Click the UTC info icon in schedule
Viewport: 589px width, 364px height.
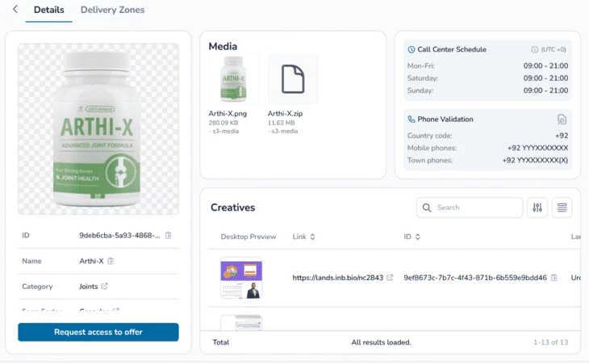click(534, 50)
